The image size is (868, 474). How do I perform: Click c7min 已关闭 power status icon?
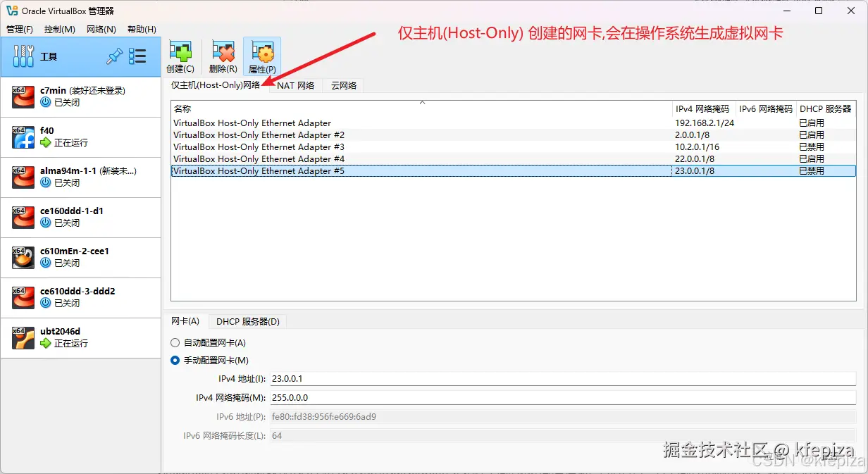46,102
